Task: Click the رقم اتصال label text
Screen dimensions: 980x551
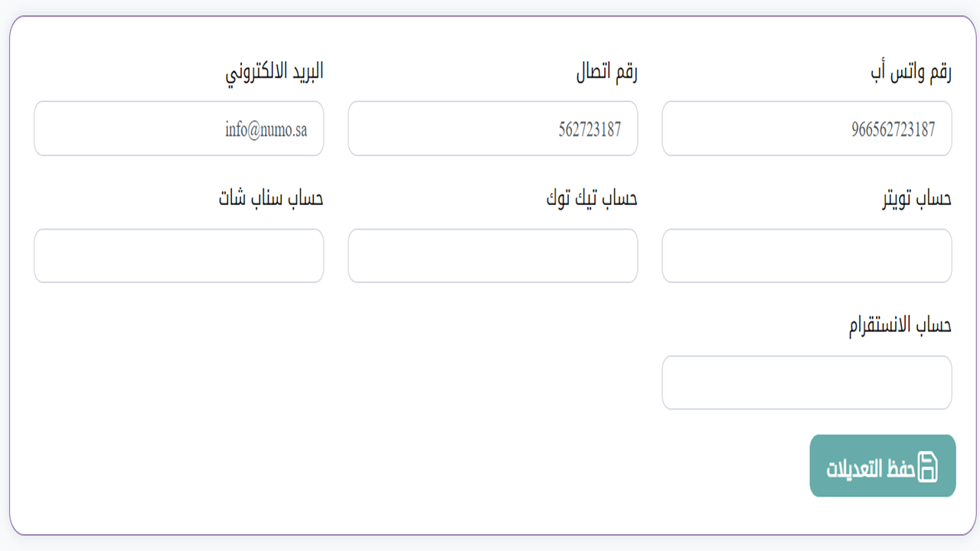Action: click(607, 73)
